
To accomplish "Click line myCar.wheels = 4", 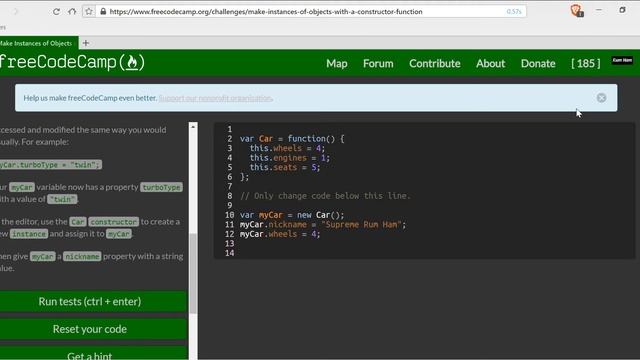I will [x=280, y=234].
